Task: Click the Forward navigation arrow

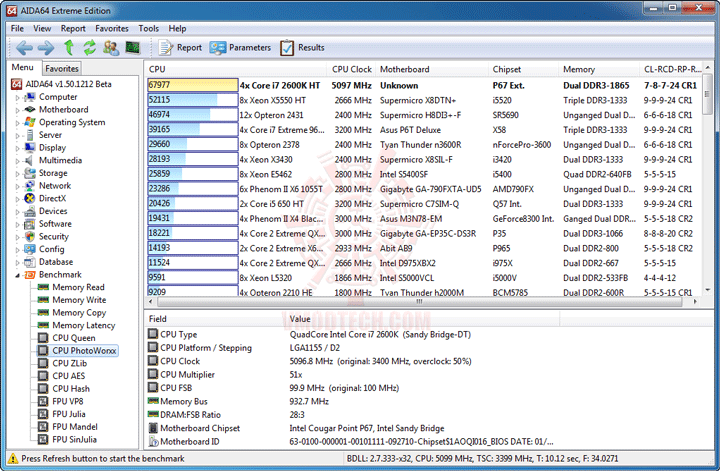Action: click(x=46, y=47)
